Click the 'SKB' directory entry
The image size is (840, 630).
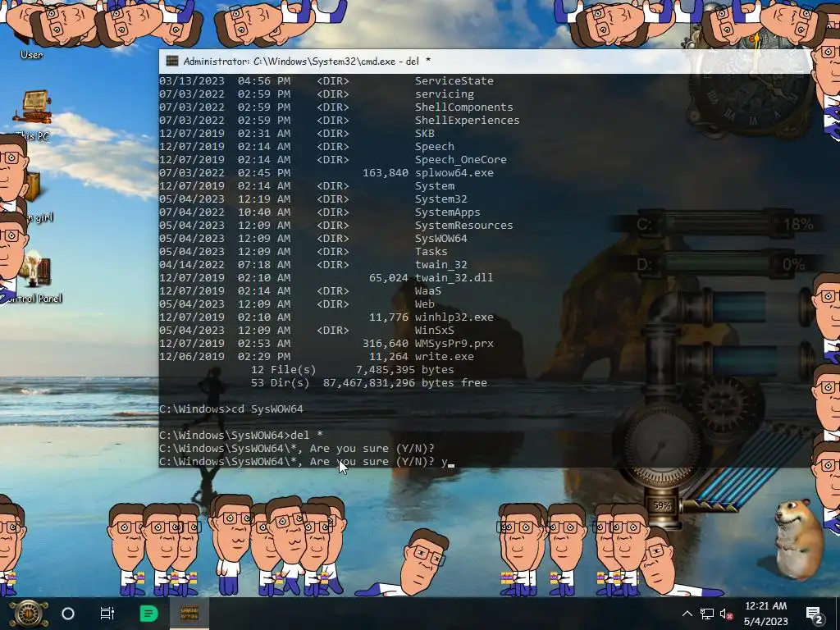pyautogui.click(x=425, y=134)
